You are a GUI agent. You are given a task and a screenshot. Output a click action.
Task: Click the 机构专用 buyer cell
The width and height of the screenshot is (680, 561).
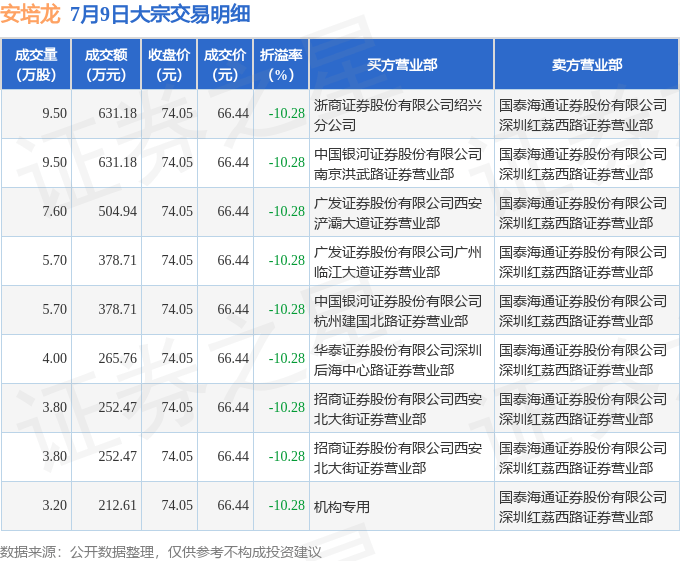[x=342, y=506]
